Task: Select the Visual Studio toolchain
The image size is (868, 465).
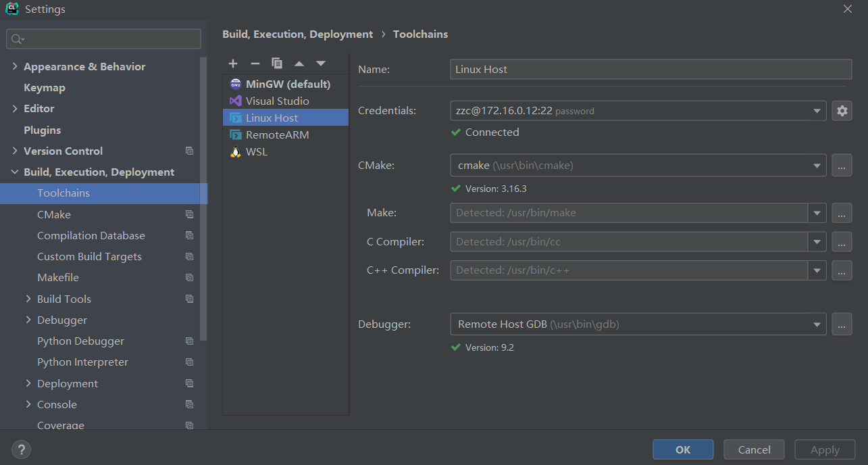Action: 286,101
